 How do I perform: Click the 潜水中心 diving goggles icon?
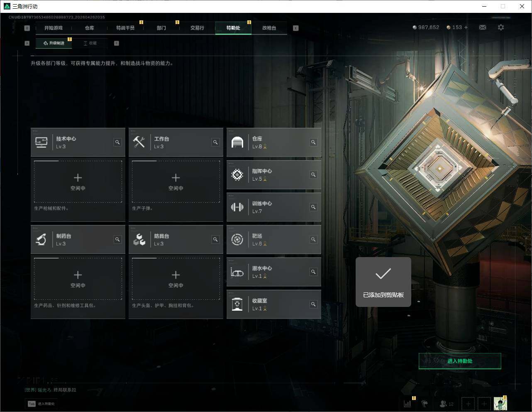click(237, 272)
